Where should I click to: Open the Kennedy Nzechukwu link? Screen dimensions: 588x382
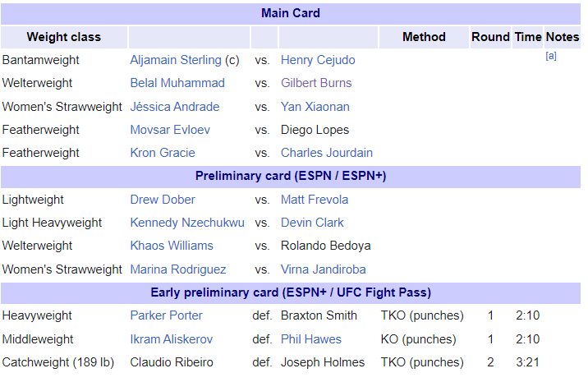point(187,223)
